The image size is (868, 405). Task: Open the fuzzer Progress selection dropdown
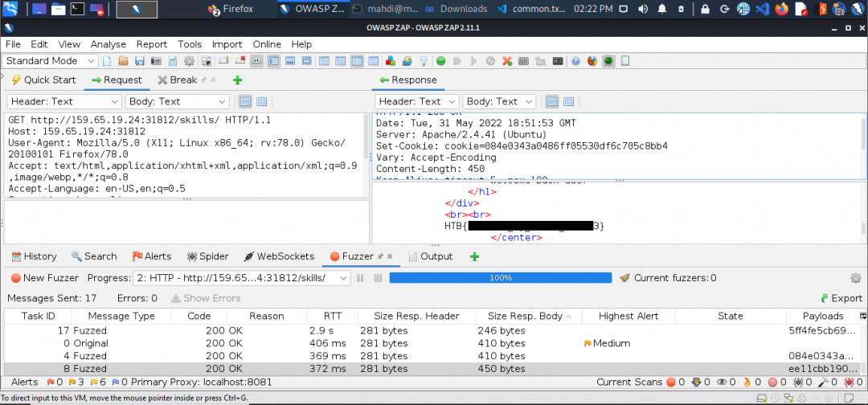[x=242, y=278]
